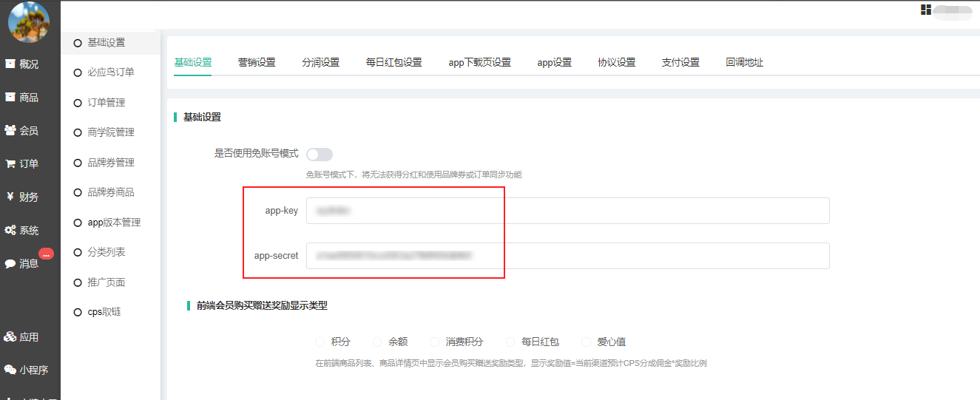Open the 消息 chat bubble icon

coord(10,263)
